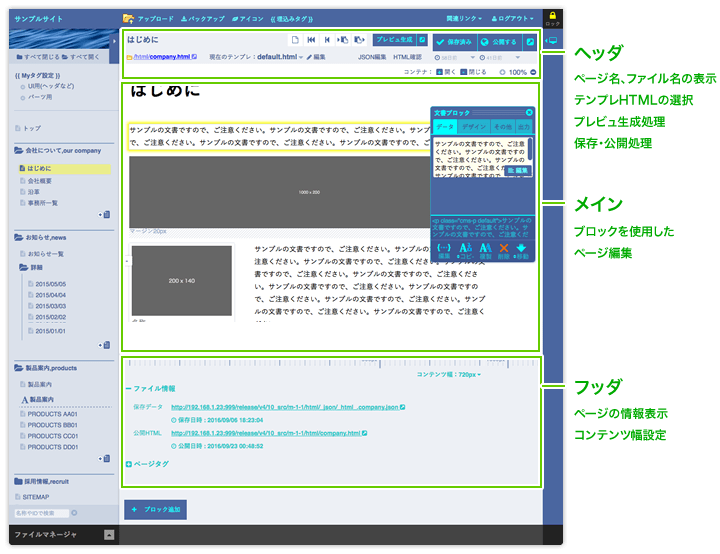Select the パーツ用 radio option

23,97
